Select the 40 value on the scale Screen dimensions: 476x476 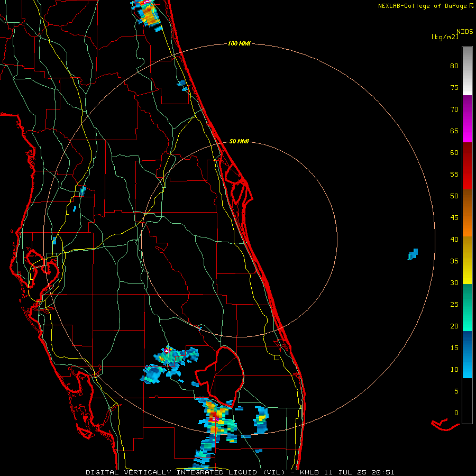click(454, 239)
